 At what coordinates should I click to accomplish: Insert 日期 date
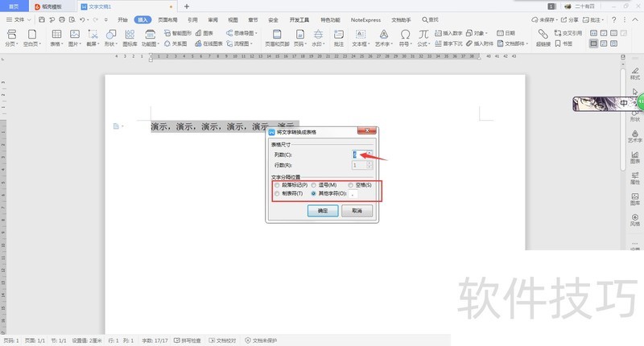506,33
